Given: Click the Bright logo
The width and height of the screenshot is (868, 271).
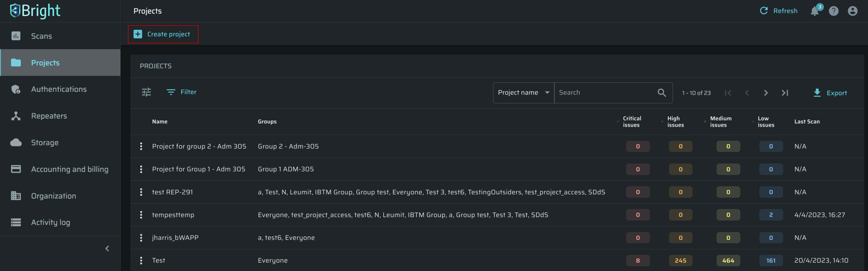Looking at the screenshot, I should point(35,11).
